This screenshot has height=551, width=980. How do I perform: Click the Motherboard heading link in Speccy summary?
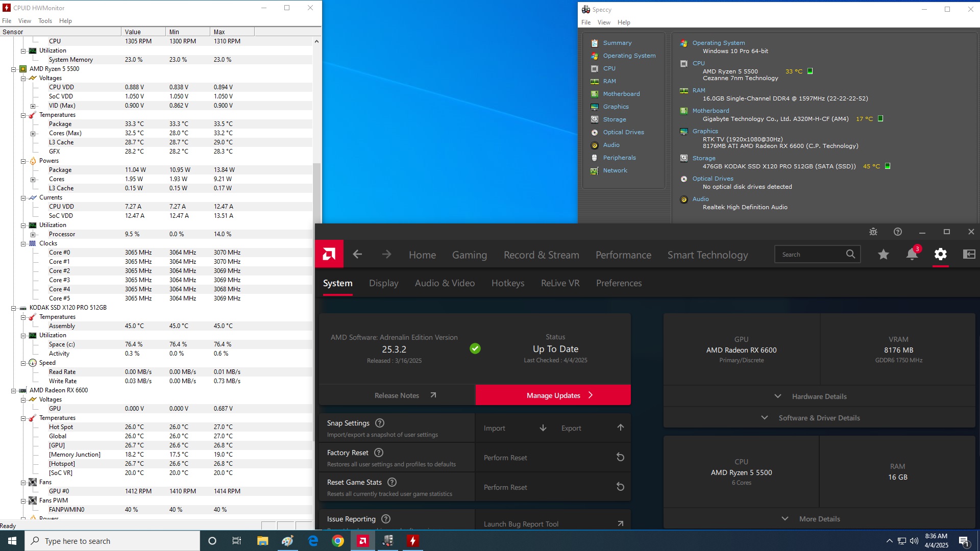point(710,111)
